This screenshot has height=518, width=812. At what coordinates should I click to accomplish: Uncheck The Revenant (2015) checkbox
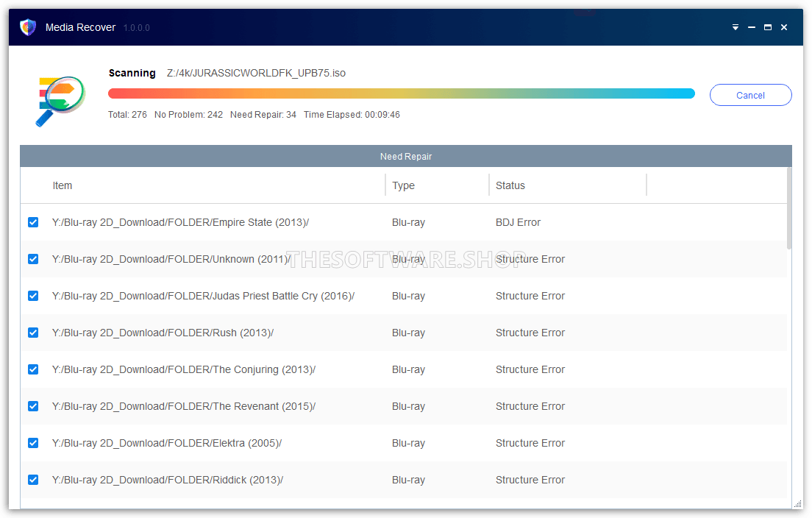(33, 406)
